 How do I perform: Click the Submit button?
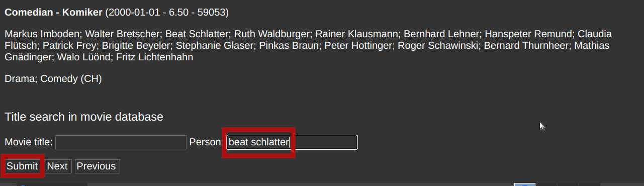[x=22, y=166]
